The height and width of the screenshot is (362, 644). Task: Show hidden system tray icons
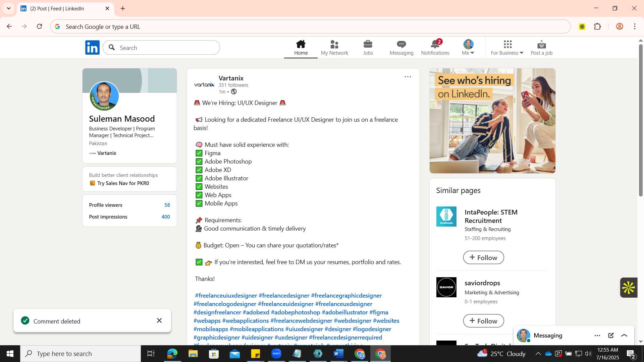538,354
